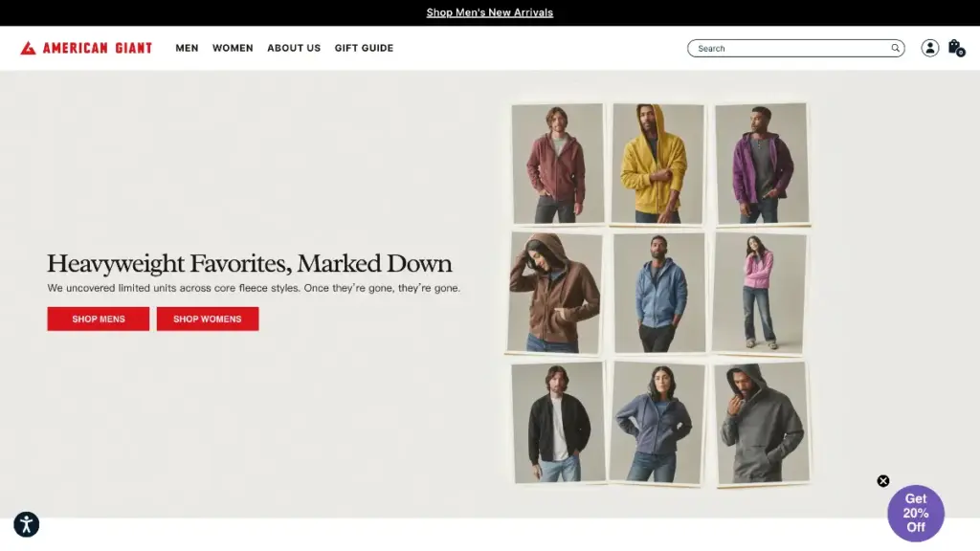Click the purple windbreaker photo

[761, 163]
